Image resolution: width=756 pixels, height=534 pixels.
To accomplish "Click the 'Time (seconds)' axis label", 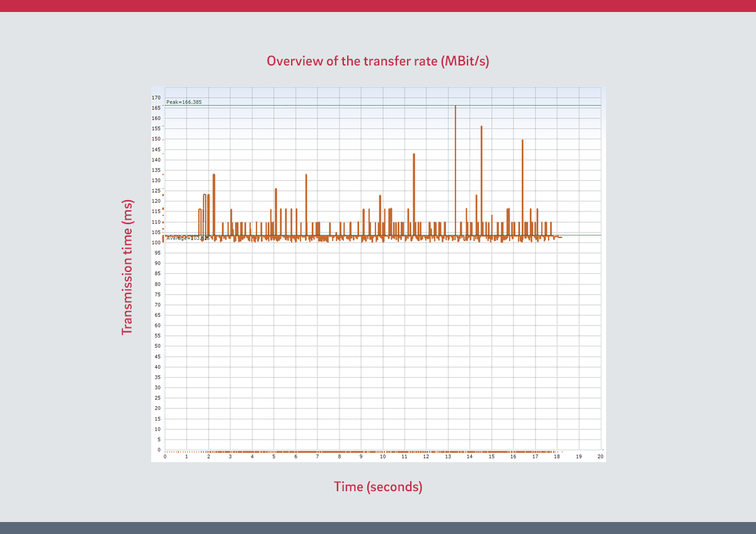I will pos(378,487).
